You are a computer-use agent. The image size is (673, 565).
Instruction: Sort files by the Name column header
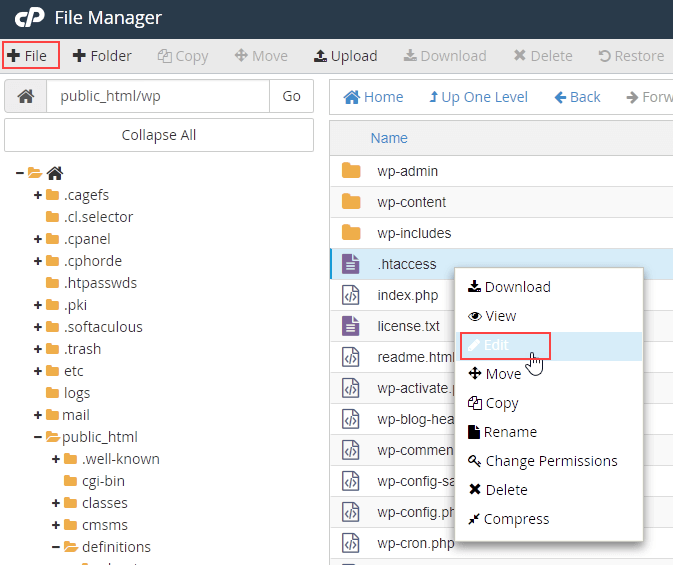[x=389, y=138]
